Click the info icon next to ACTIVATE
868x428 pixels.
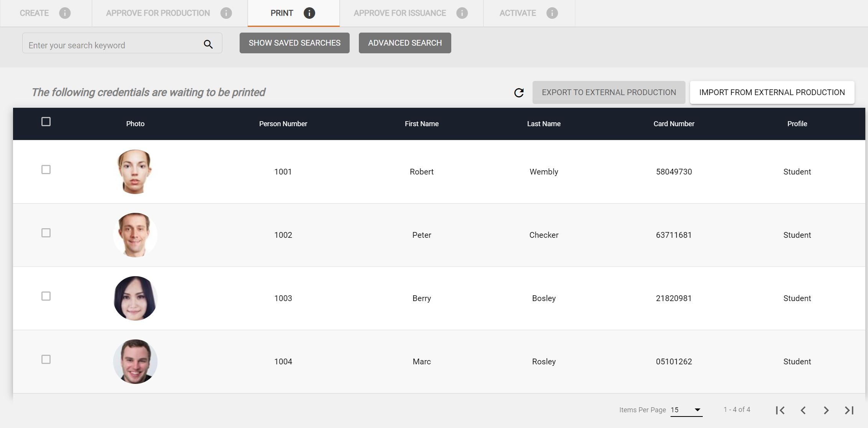pyautogui.click(x=552, y=13)
